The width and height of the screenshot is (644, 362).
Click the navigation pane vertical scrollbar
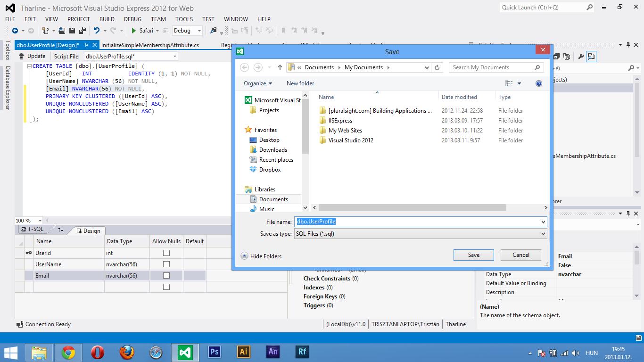[x=305, y=127]
